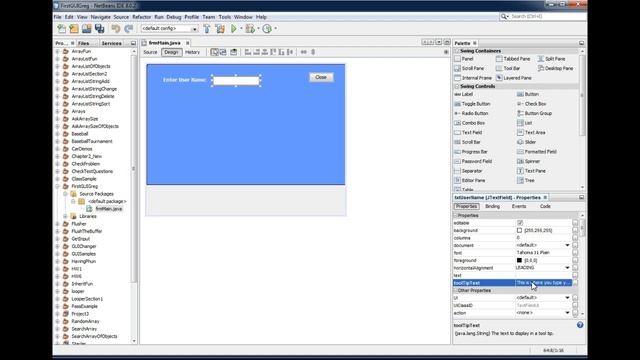Viewport: 640px width, 360px height.
Task: Expand the Libraries node
Action: tap(65, 216)
